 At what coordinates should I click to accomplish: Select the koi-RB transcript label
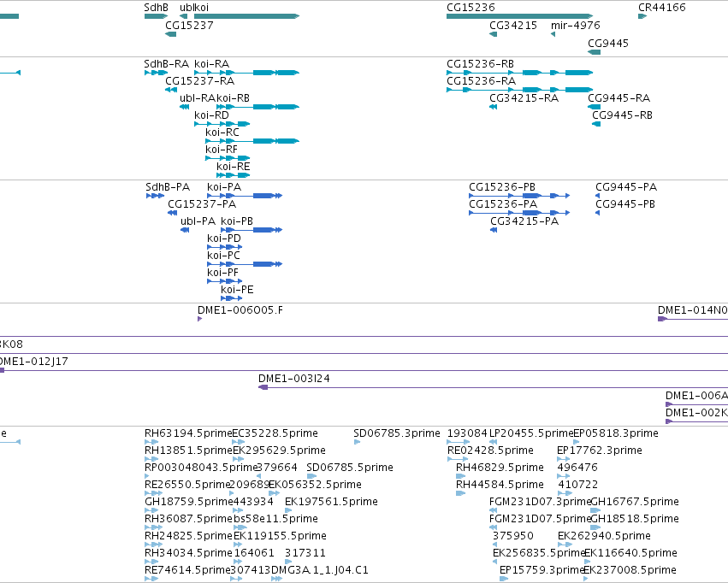pos(233,98)
